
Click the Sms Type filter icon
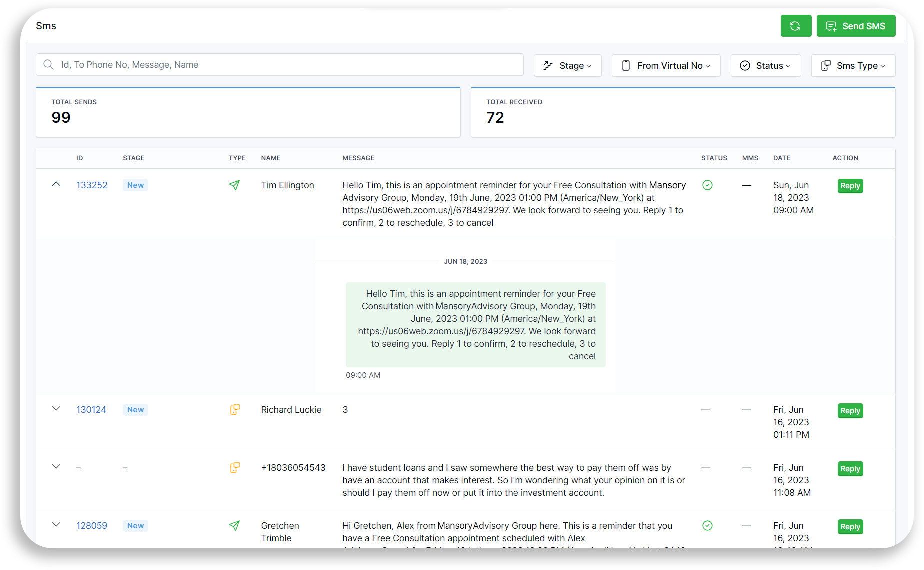825,65
